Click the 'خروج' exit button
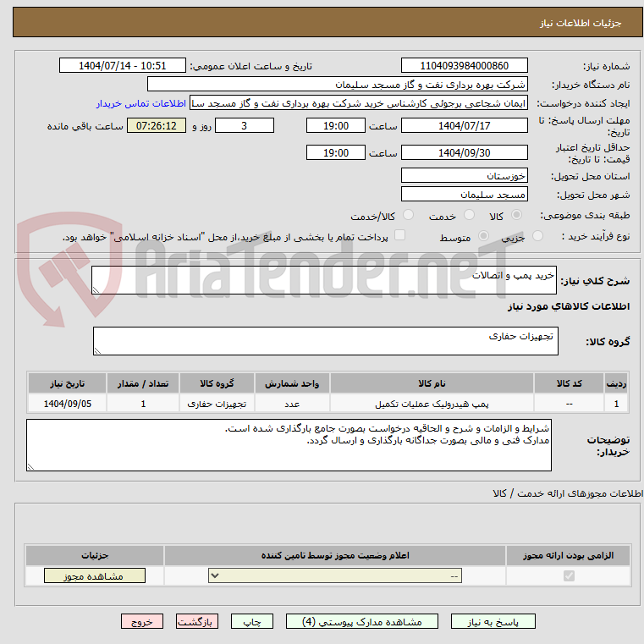The width and height of the screenshot is (644, 644). (141, 621)
